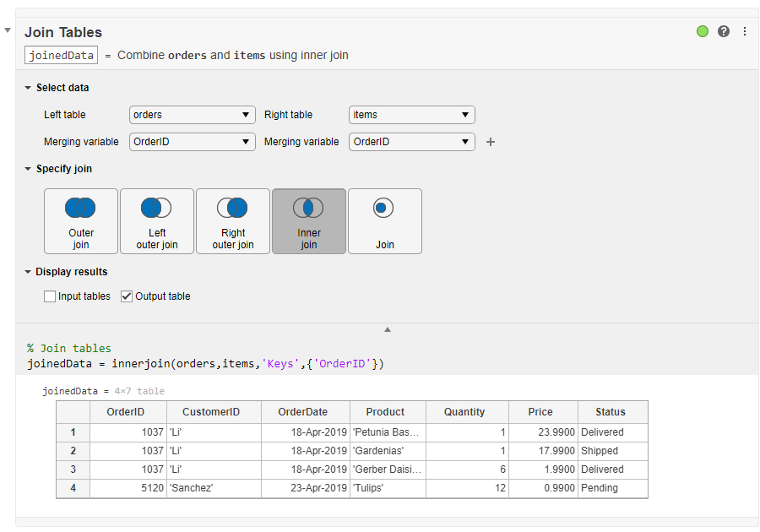Open the Right table dropdown showing items
Viewport: 760px width, 532px height.
(x=412, y=115)
